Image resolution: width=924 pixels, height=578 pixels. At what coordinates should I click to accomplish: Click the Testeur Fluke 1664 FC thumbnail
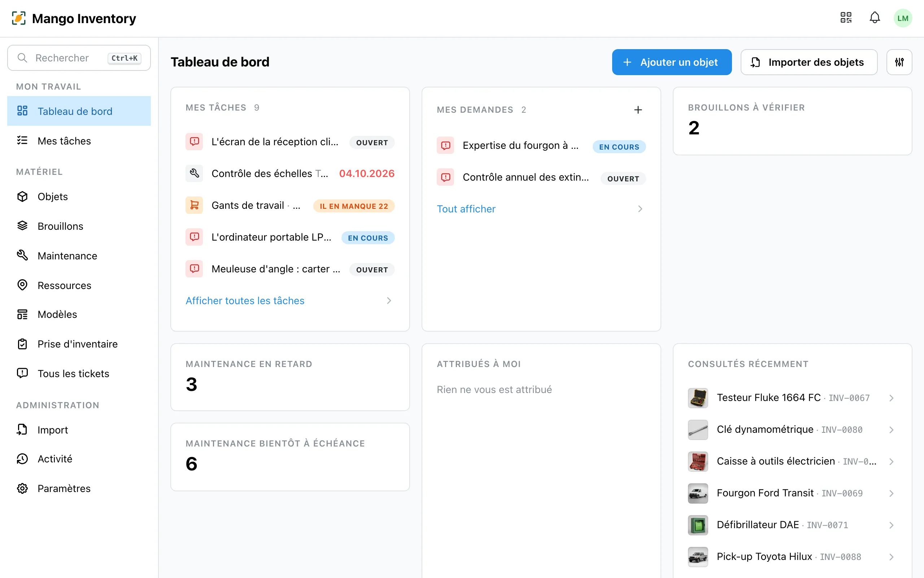pyautogui.click(x=698, y=398)
